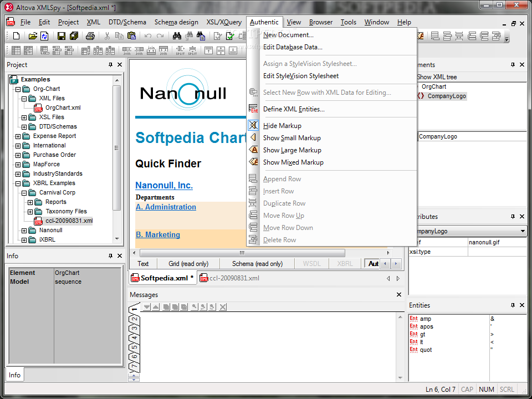The height and width of the screenshot is (399, 532).
Task: Expand the DTD/Schemas folder
Action: 24,127
